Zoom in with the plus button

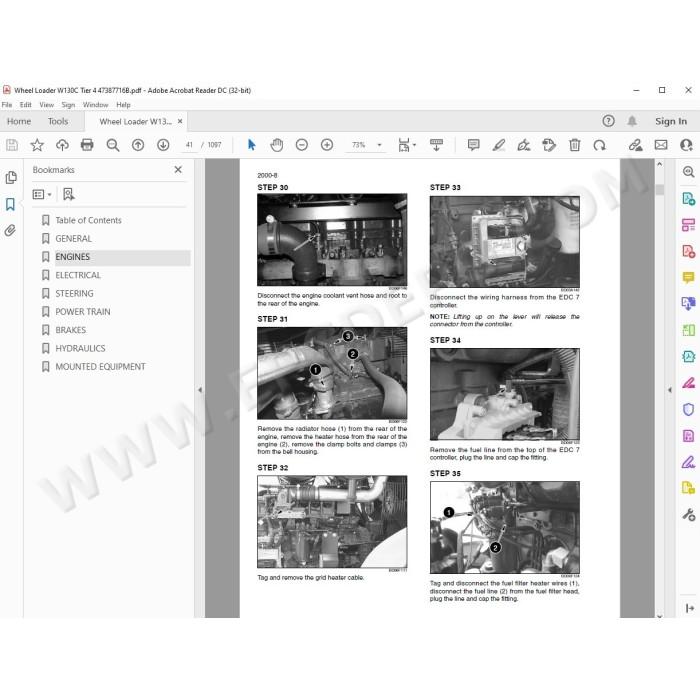[327, 145]
